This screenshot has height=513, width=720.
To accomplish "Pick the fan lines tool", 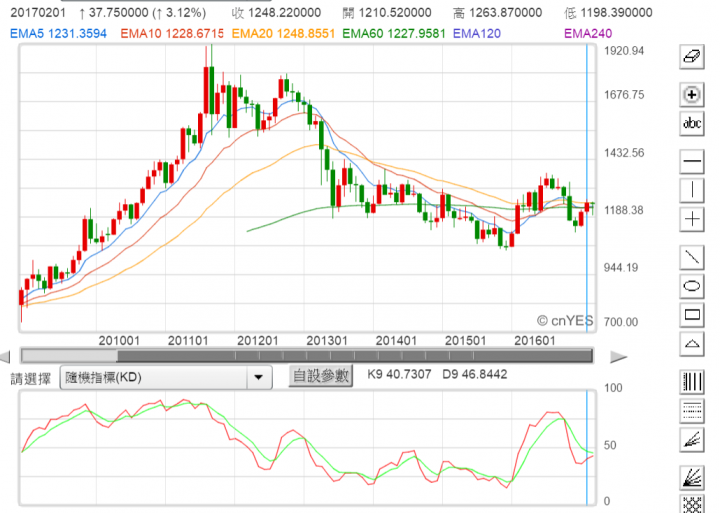I will pos(691,438).
